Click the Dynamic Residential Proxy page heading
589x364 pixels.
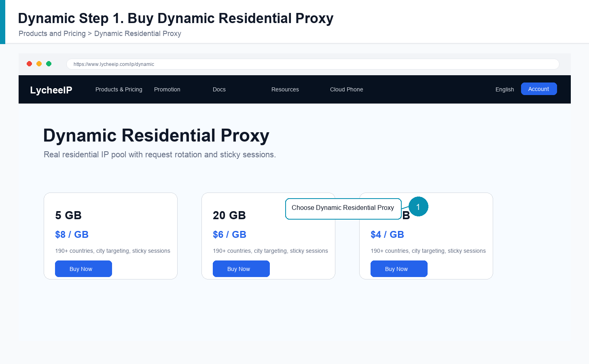point(156,135)
